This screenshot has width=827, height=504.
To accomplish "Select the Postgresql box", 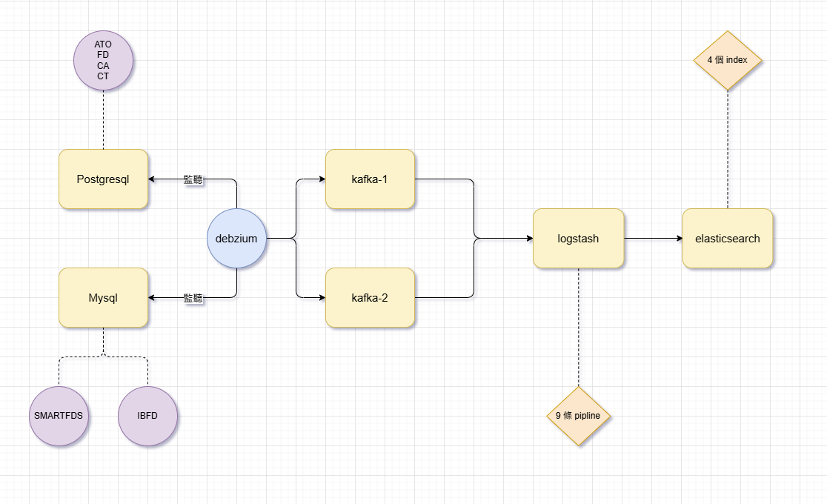I will [x=103, y=179].
